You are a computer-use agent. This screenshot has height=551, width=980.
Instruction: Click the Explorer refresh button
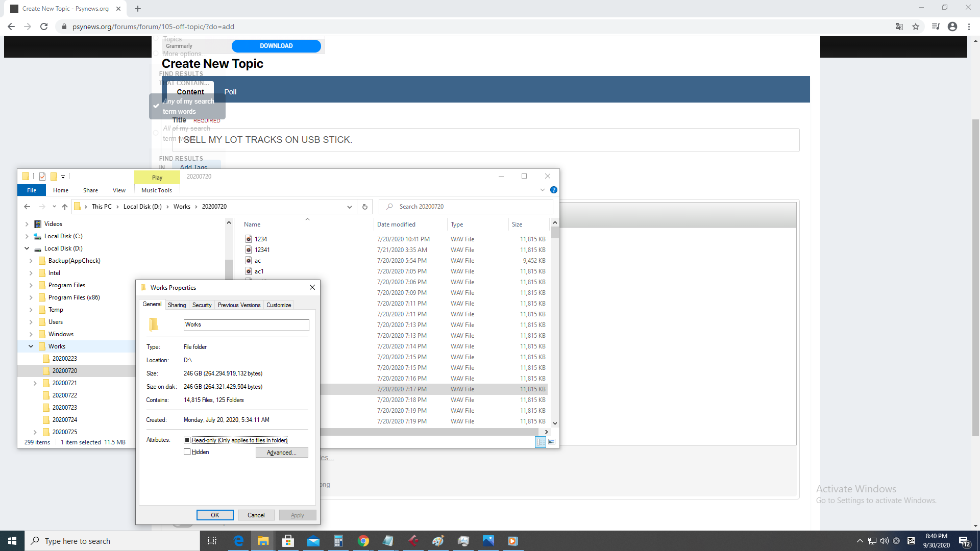click(x=364, y=207)
